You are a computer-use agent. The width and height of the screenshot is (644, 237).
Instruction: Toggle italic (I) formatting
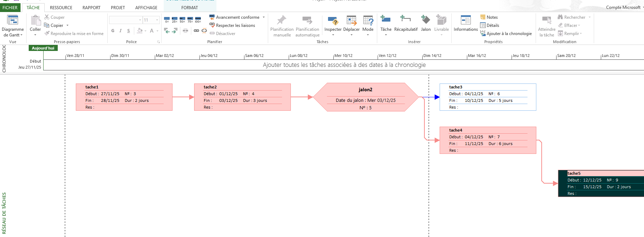[x=120, y=31]
